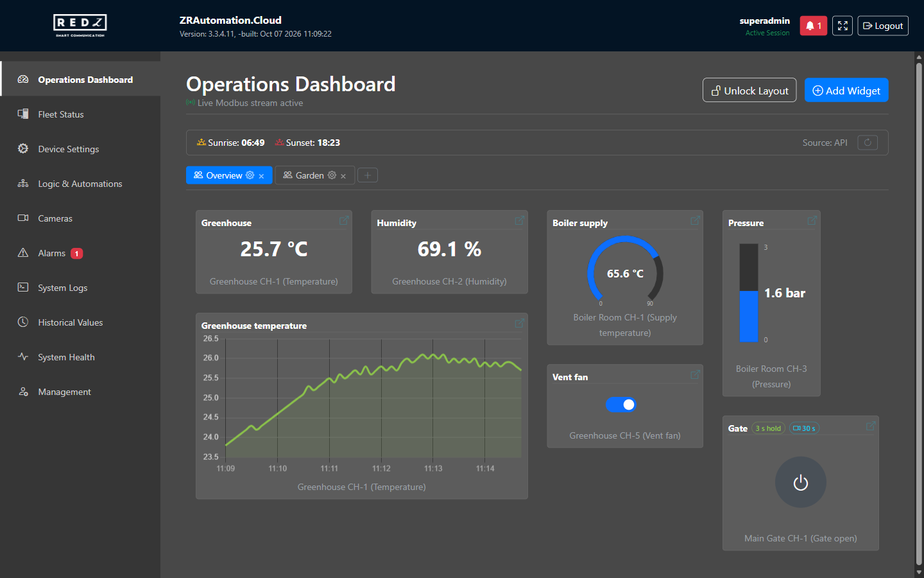Open Boiler supply widget popout icon
This screenshot has width=924, height=578.
tap(695, 220)
